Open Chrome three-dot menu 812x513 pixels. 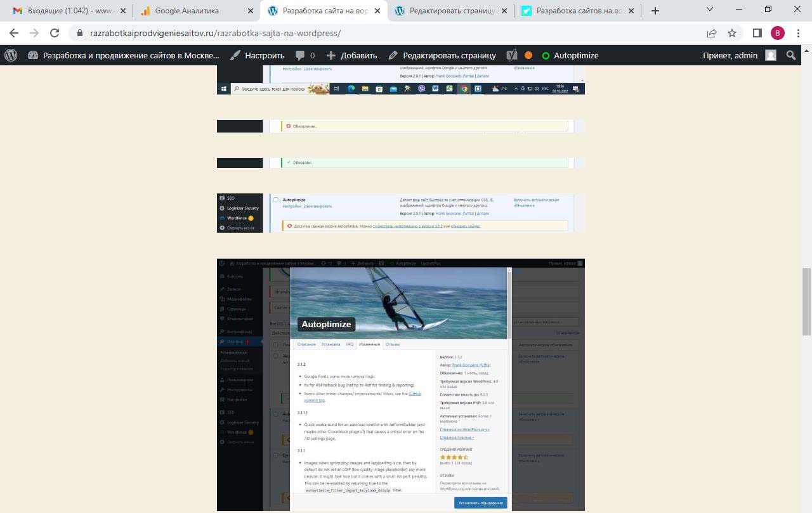coord(799,33)
